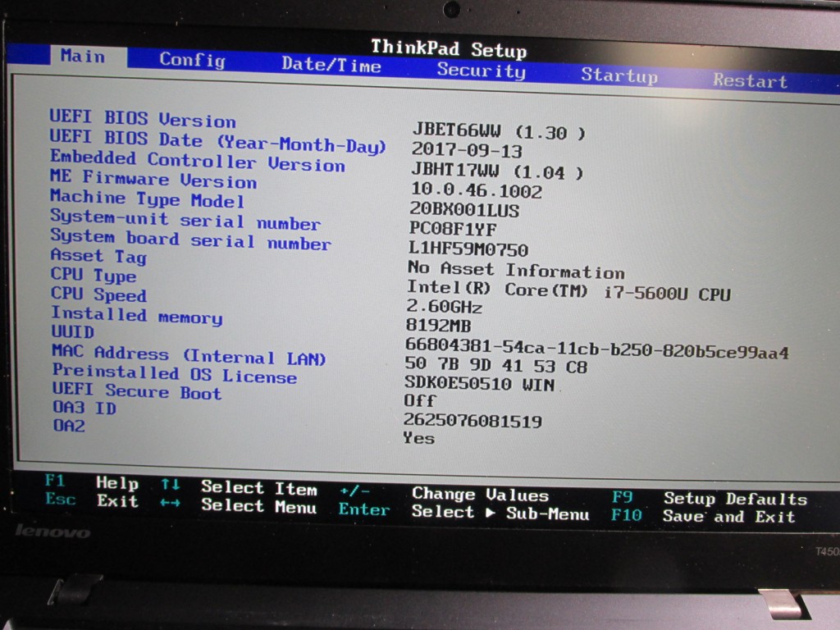Click the UUID value starting 66804381
840x630 pixels.
(597, 348)
